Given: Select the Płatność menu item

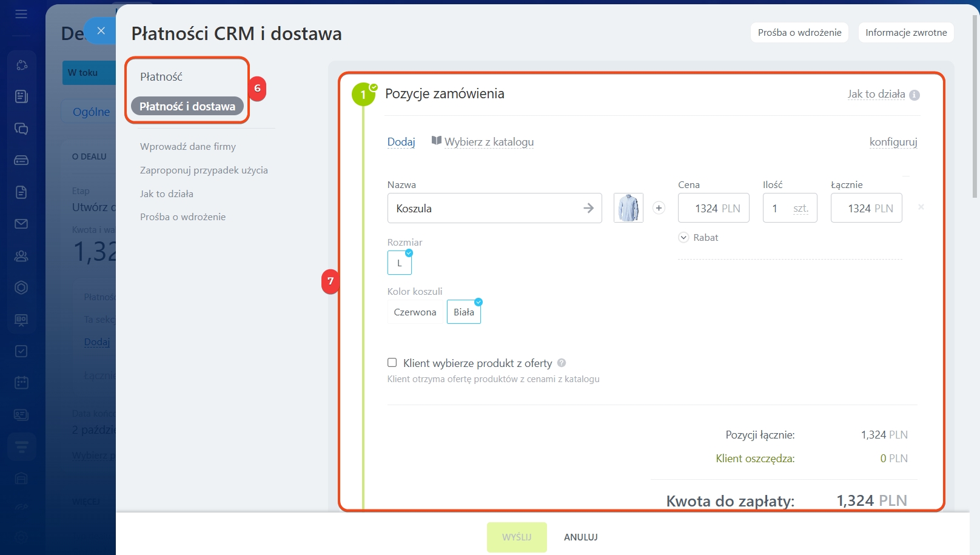Looking at the screenshot, I should 161,77.
